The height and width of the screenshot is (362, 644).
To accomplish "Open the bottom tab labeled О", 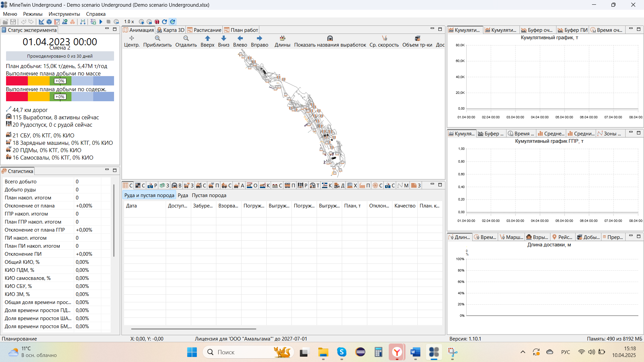I will coord(252,186).
